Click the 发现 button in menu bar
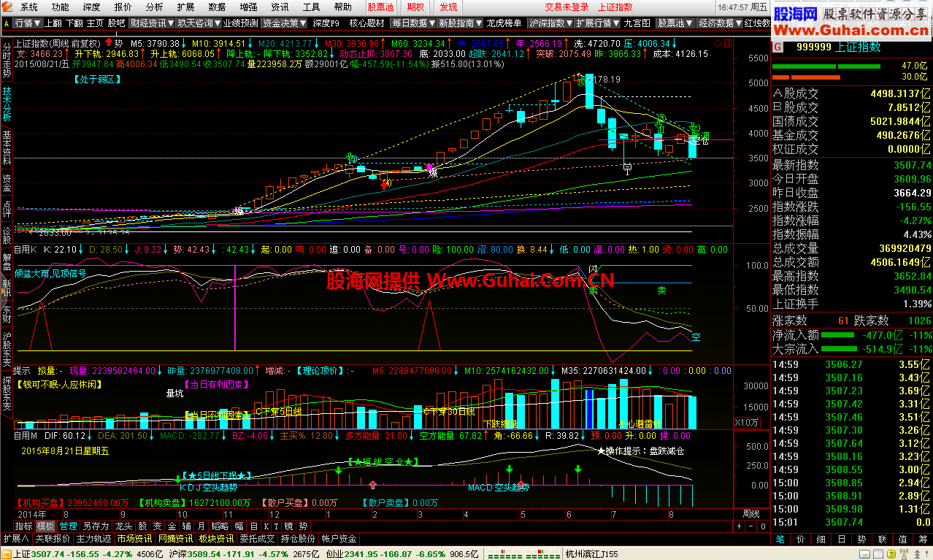933x560 pixels. (448, 7)
